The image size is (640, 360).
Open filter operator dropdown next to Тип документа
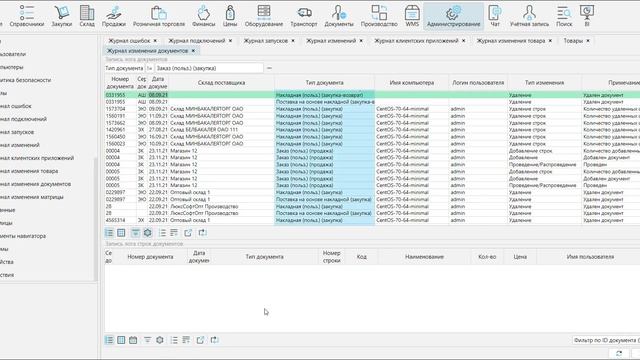click(x=149, y=68)
